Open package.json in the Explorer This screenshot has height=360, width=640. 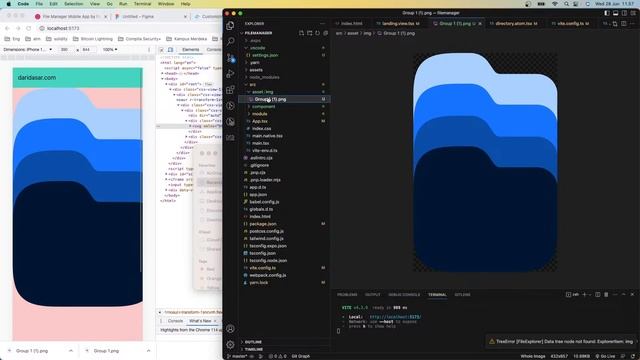(263, 224)
